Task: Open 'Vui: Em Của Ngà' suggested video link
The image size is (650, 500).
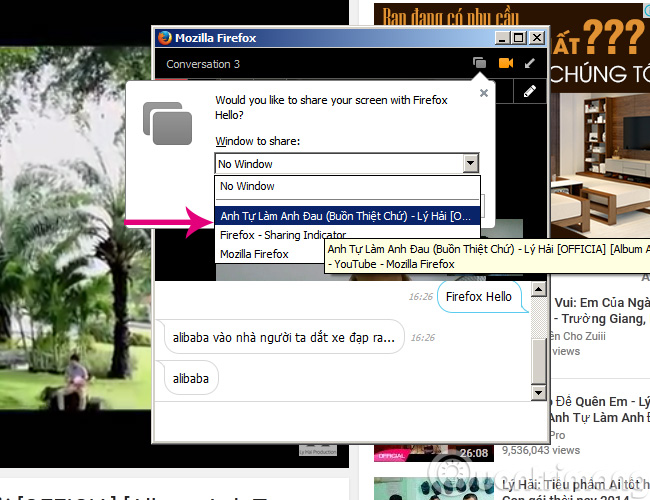Action: click(601, 311)
